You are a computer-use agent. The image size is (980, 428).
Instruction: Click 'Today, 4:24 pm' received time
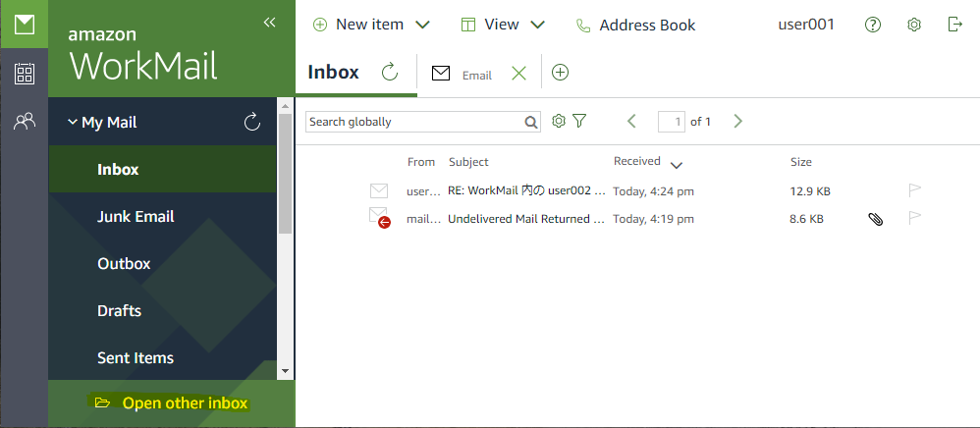coord(653,191)
